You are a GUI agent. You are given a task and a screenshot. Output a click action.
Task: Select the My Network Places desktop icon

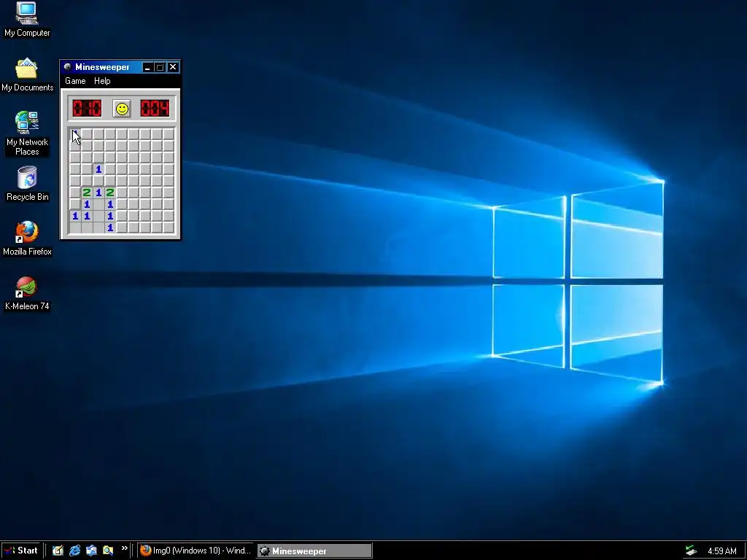(27, 133)
